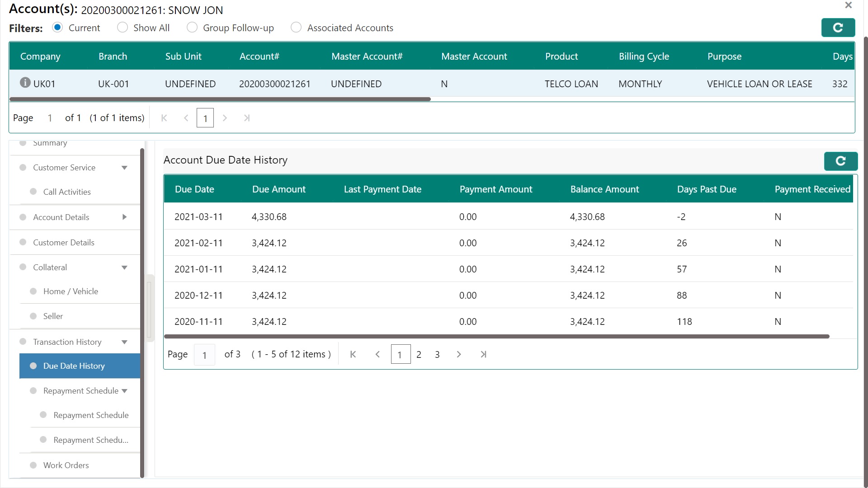
Task: Open the Work Orders menu item
Action: click(x=66, y=465)
